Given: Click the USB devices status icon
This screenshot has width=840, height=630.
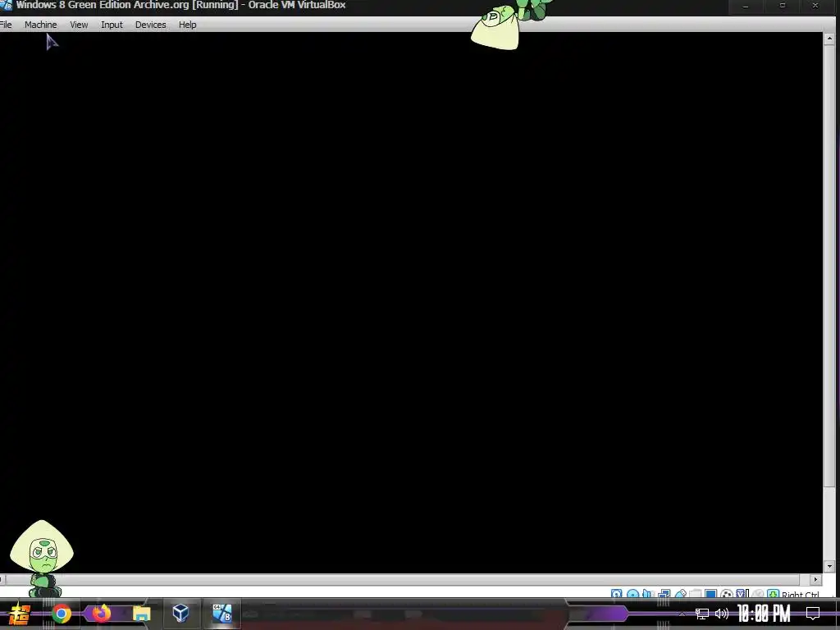Looking at the screenshot, I should [680, 594].
